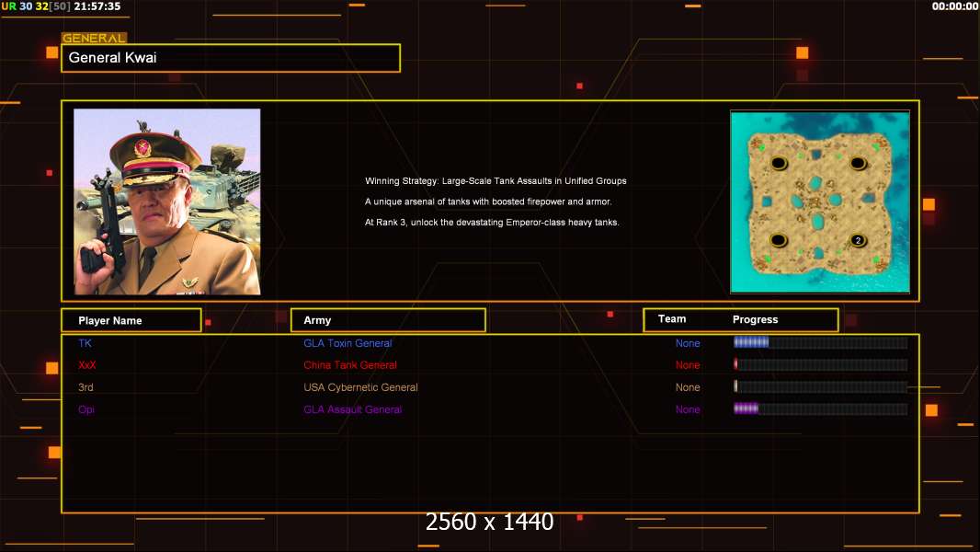This screenshot has height=552, width=980.
Task: Click start position marker 2 on map
Action: [858, 240]
